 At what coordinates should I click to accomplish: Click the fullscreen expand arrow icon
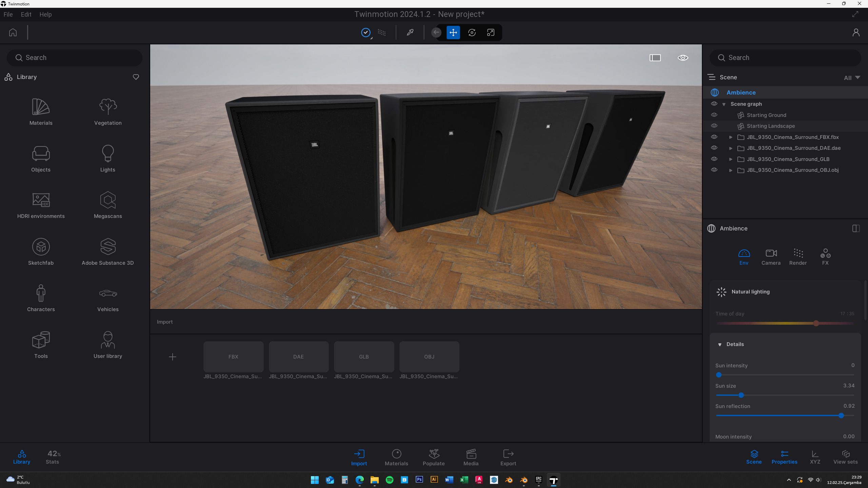855,14
